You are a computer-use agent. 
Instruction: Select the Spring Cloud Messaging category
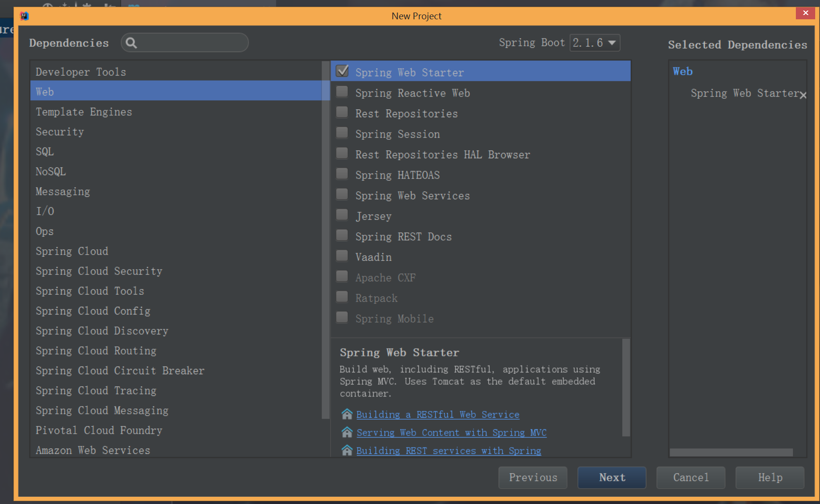[x=176, y=411]
